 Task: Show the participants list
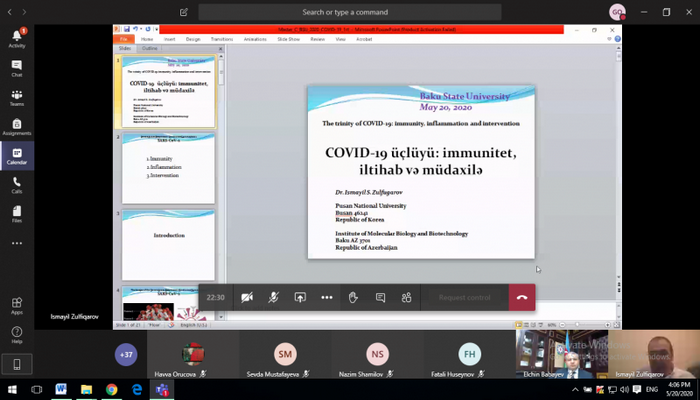coord(407,297)
